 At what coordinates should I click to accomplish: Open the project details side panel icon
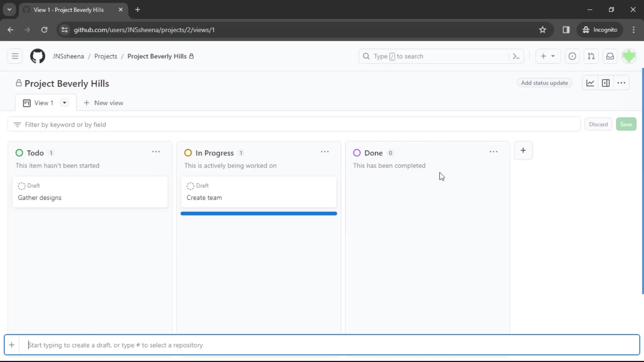point(605,83)
